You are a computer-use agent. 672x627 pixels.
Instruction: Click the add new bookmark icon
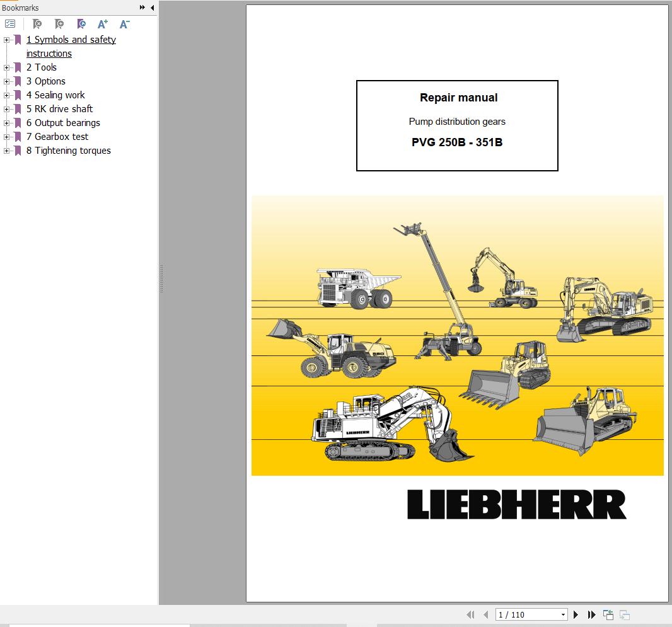tap(59, 24)
